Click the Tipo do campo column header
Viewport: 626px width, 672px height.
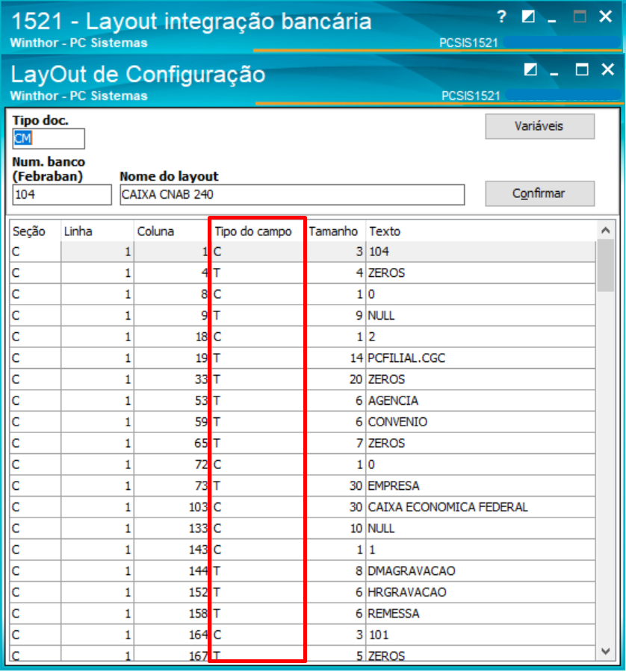coord(257,231)
